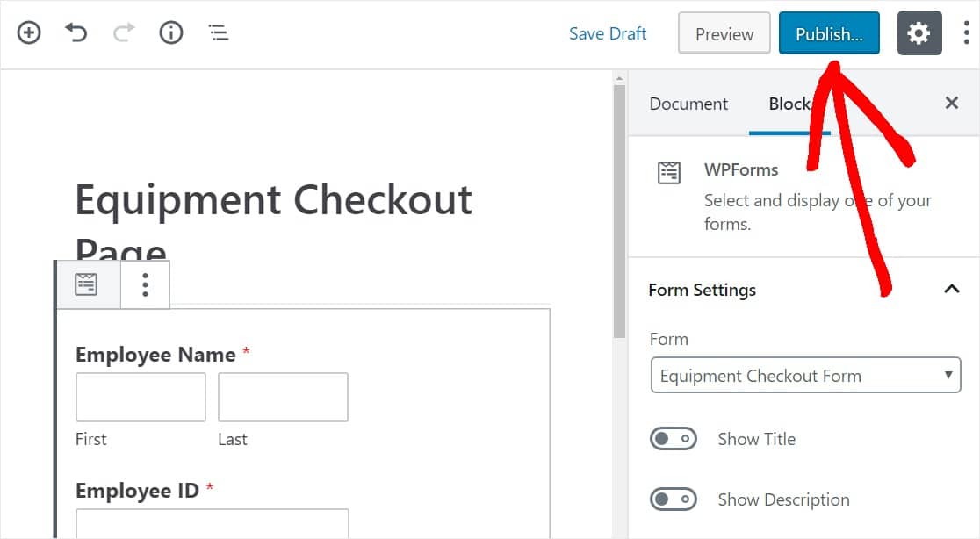Close the settings sidebar with X

pos(951,104)
